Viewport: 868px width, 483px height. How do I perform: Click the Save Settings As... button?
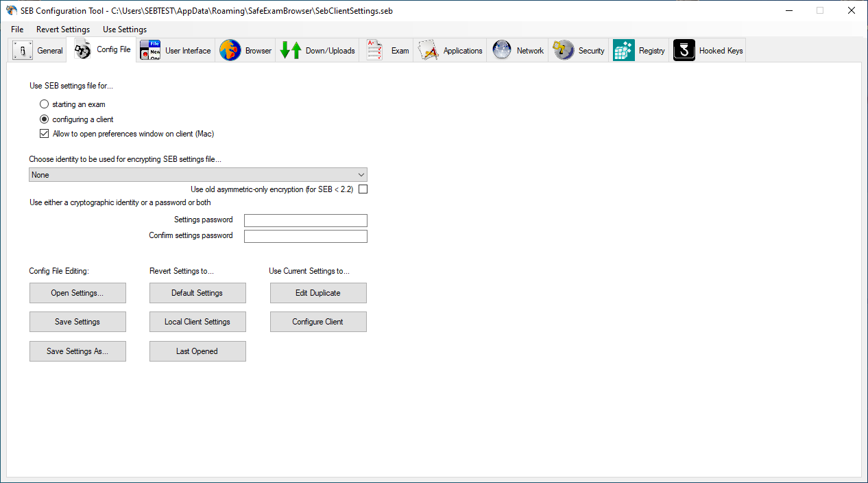(x=77, y=351)
